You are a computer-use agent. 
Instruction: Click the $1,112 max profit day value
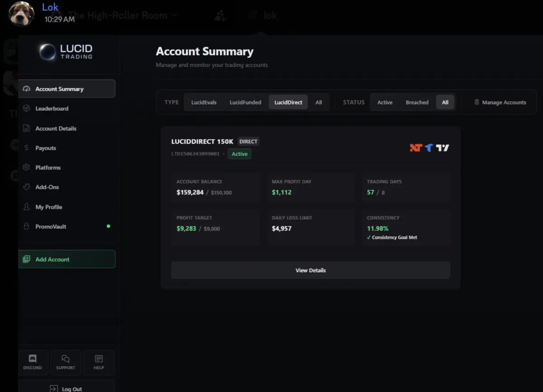pyautogui.click(x=281, y=192)
